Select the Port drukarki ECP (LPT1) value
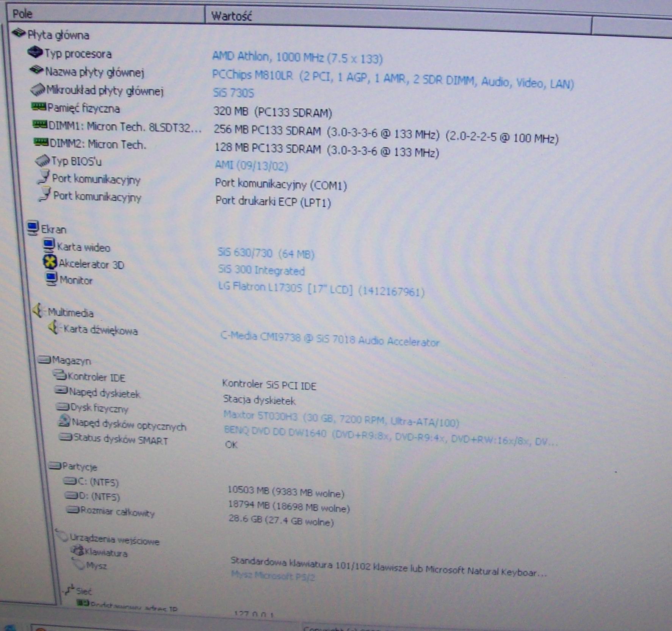This screenshot has height=631, width=672. coord(273,201)
